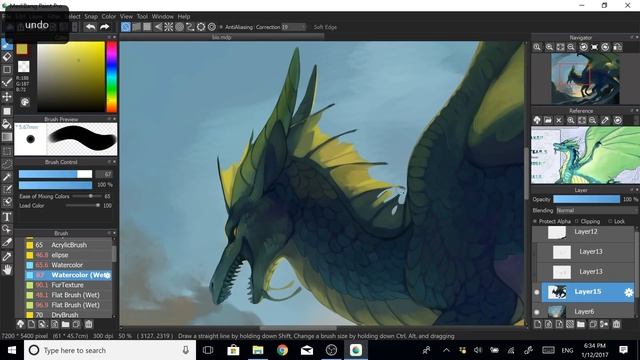Activate the rectangular Select tool
The image size is (640, 360).
7,151
